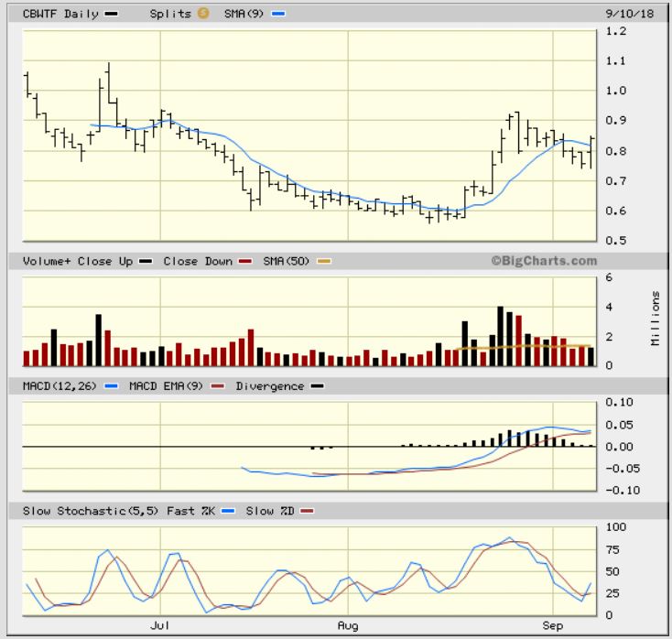
Task: Click the 0.7 price axis label
Action: [616, 181]
